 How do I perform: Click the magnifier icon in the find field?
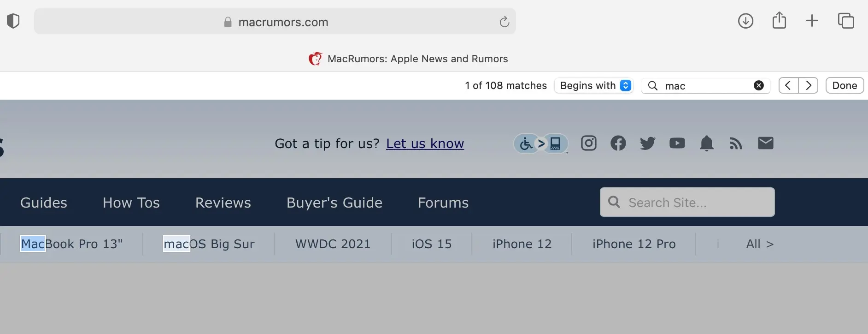[x=653, y=85]
